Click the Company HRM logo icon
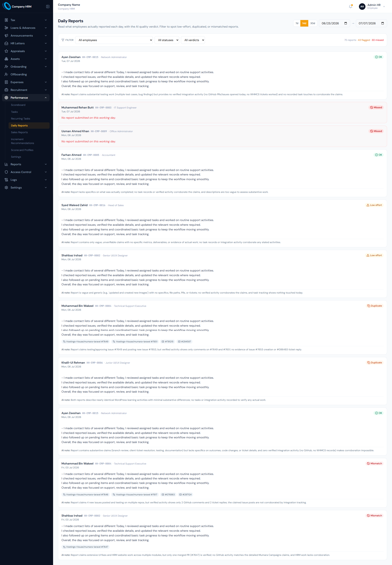Viewport: 392px width, 565px height. [6, 6]
